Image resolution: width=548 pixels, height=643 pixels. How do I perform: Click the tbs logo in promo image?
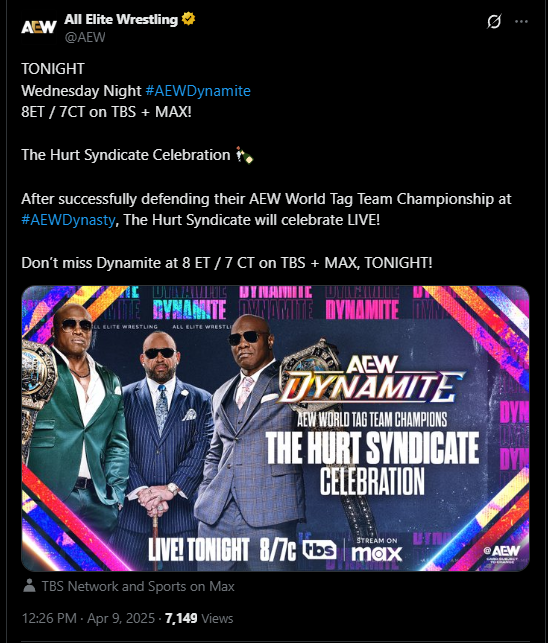(x=320, y=550)
